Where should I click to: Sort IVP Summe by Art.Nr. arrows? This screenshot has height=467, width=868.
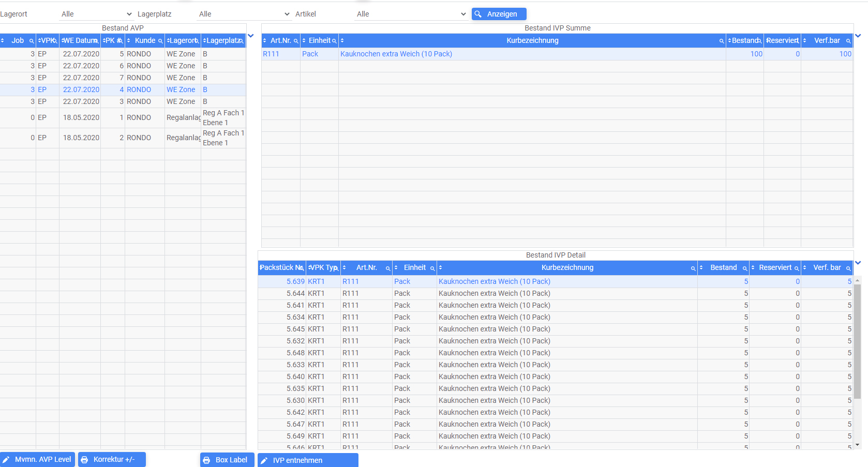tap(265, 40)
